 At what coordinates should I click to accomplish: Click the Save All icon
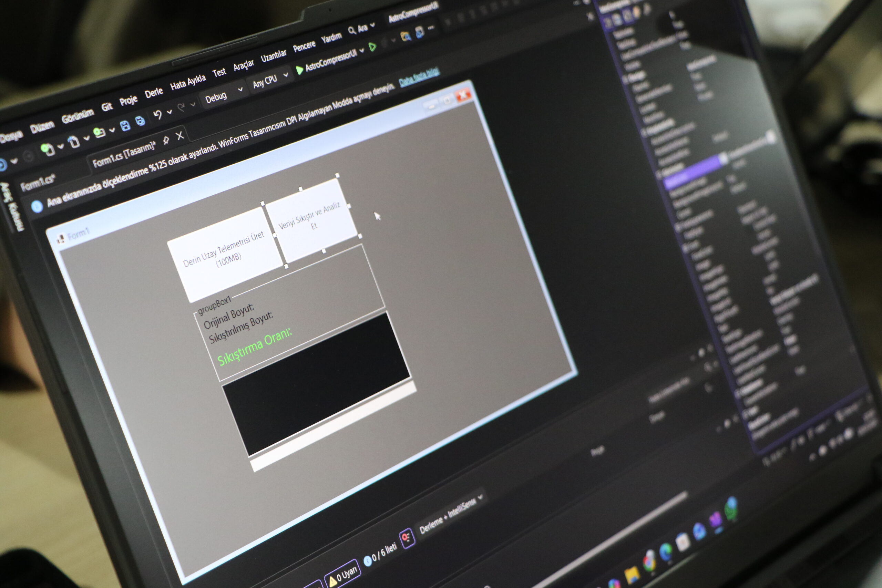[x=140, y=121]
